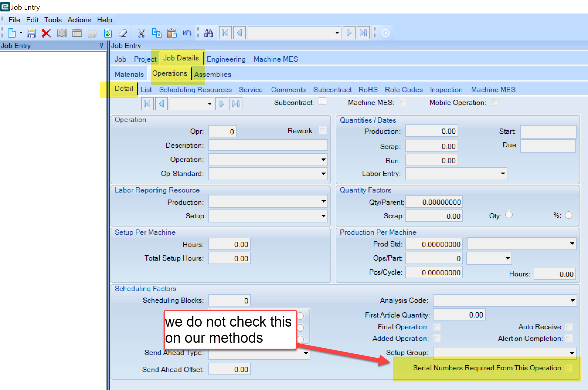588x390 pixels.
Task: Open the Tools menu
Action: click(x=52, y=20)
